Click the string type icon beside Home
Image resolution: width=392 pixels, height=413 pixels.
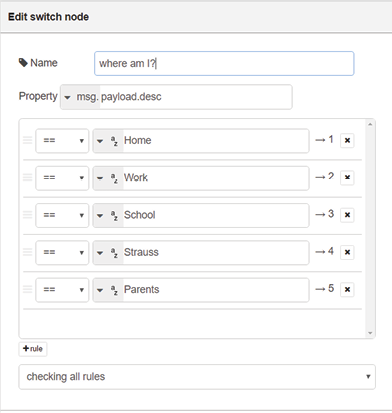pyautogui.click(x=114, y=141)
